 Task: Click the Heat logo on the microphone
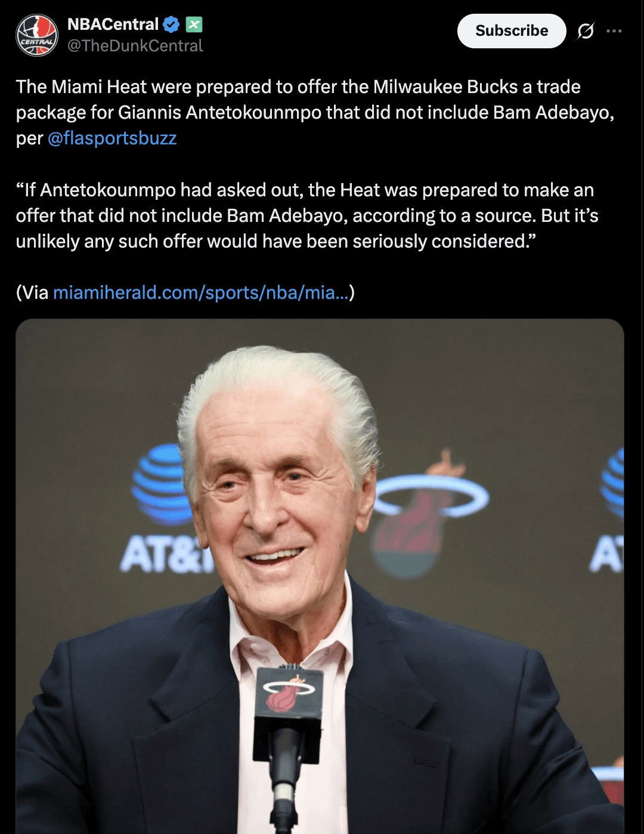pyautogui.click(x=289, y=695)
